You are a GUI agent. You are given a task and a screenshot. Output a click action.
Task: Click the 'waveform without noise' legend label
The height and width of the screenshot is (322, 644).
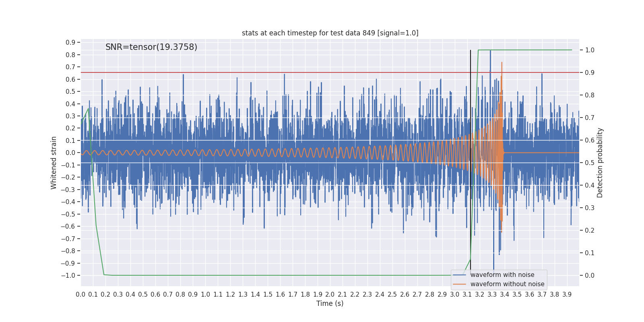[507, 284]
